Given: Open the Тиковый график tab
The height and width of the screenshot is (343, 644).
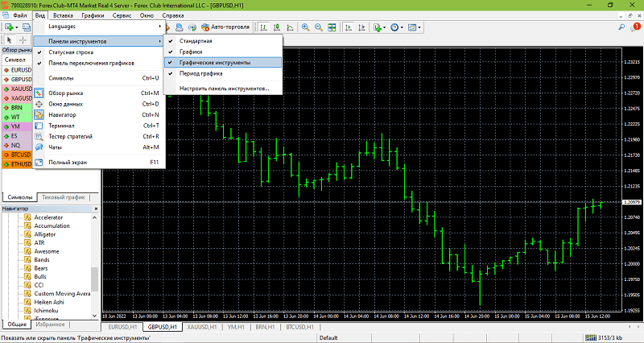Looking at the screenshot, I should click(x=64, y=197).
